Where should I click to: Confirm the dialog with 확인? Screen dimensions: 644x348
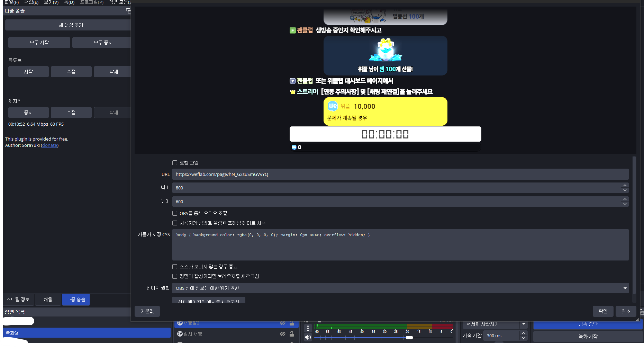[x=603, y=311]
